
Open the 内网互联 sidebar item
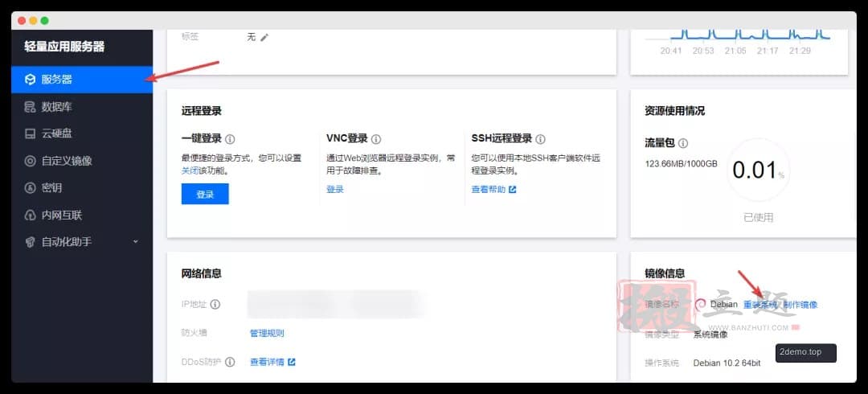pyautogui.click(x=82, y=215)
